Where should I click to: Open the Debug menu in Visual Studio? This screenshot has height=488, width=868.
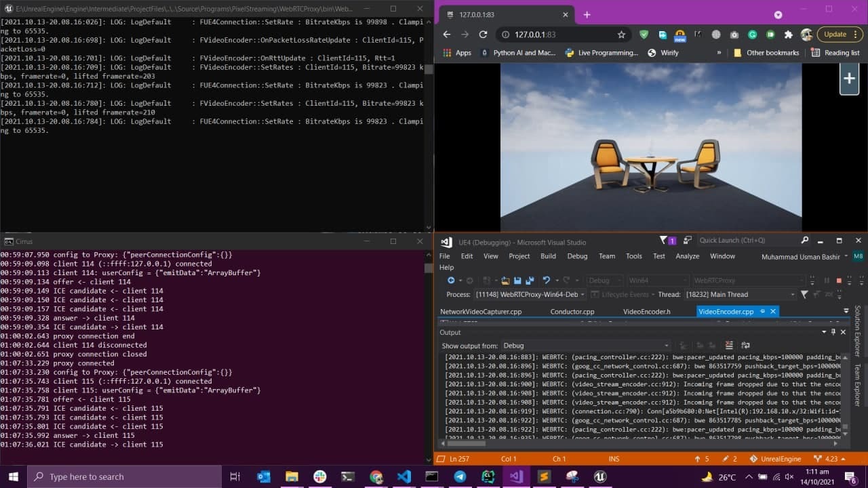[577, 256]
